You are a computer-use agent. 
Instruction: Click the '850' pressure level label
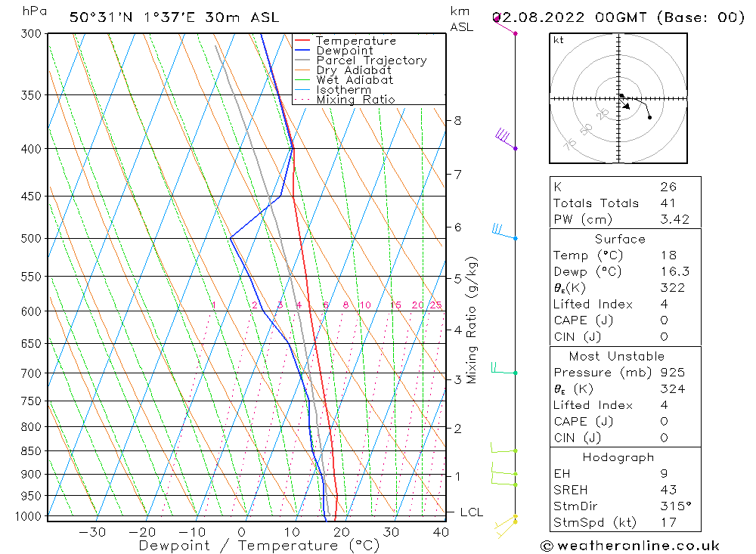[31, 451]
